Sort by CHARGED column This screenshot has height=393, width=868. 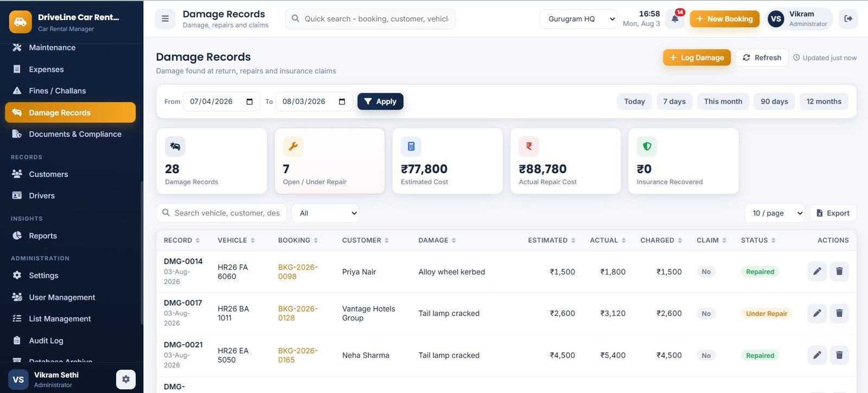pos(661,240)
